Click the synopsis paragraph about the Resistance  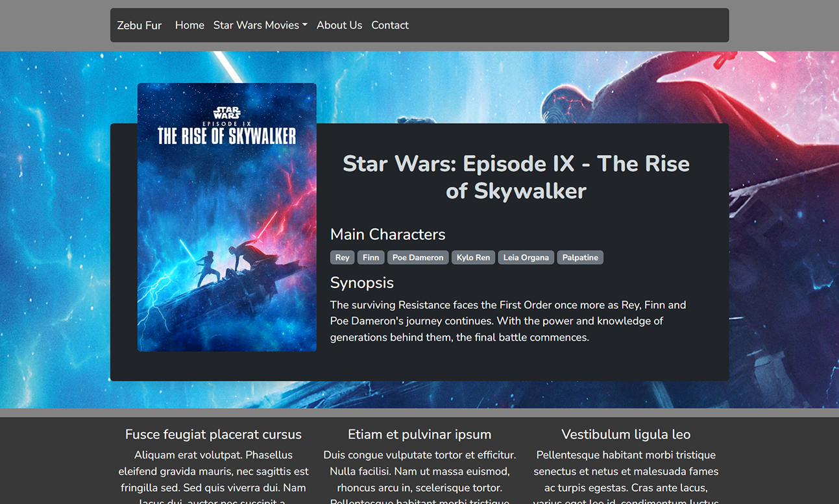508,321
